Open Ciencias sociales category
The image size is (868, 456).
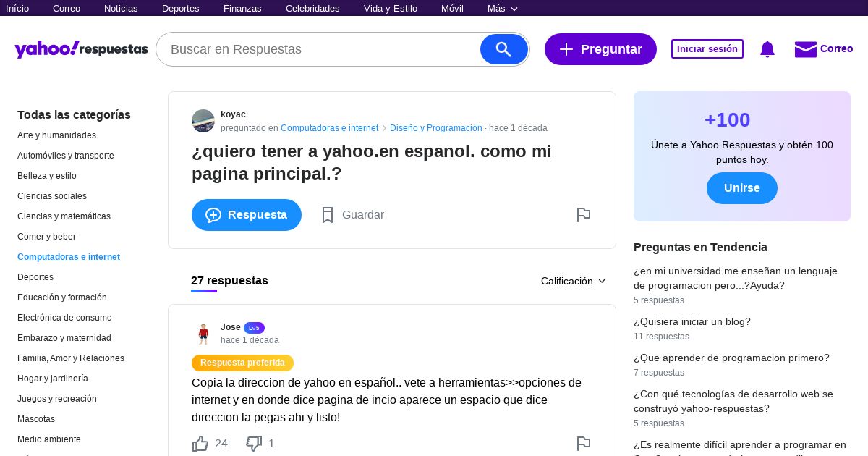click(52, 196)
